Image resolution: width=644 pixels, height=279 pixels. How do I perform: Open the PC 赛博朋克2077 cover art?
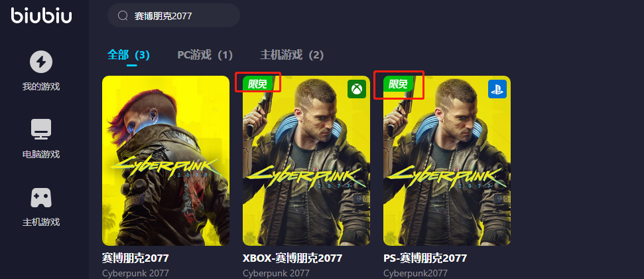[x=166, y=161]
